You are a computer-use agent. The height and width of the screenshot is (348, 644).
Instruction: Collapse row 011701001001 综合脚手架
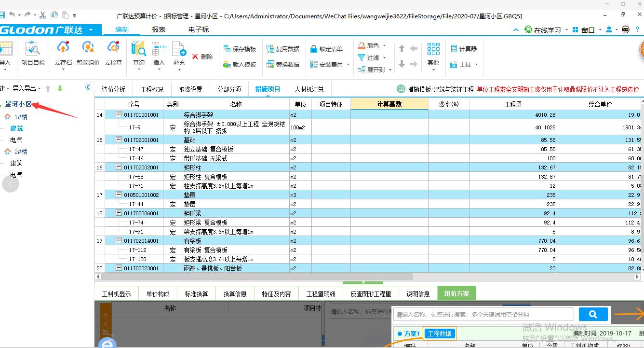119,115
